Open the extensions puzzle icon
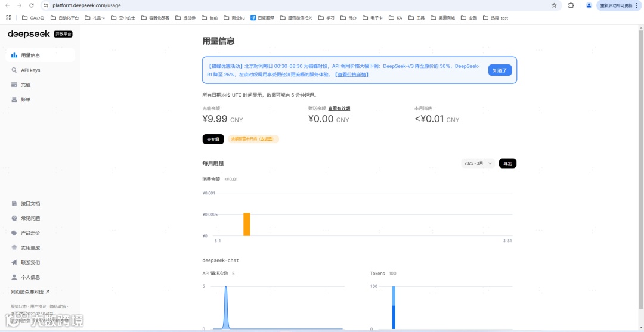This screenshot has width=644, height=332. [x=571, y=5]
